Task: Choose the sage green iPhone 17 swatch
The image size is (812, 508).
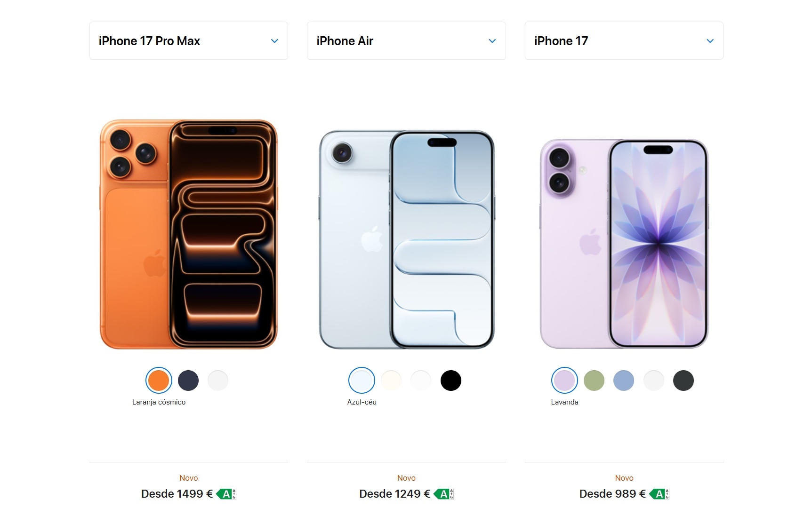Action: pos(594,381)
